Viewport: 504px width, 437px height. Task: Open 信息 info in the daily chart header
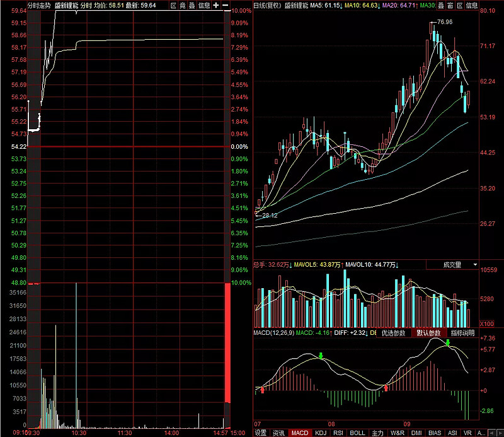tap(472, 5)
